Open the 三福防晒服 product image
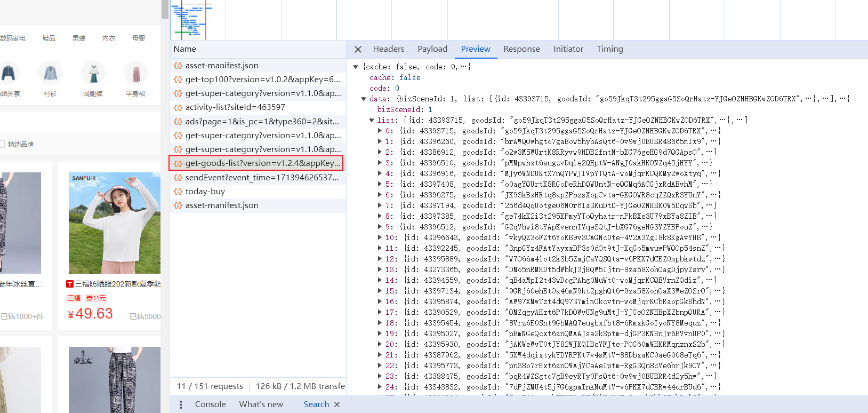This screenshot has width=868, height=413. (x=115, y=223)
